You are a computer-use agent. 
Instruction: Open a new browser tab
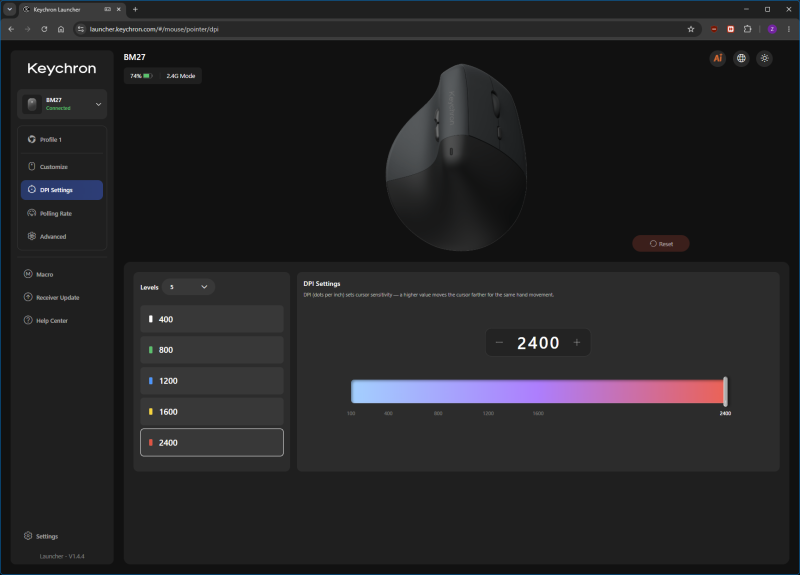point(135,9)
